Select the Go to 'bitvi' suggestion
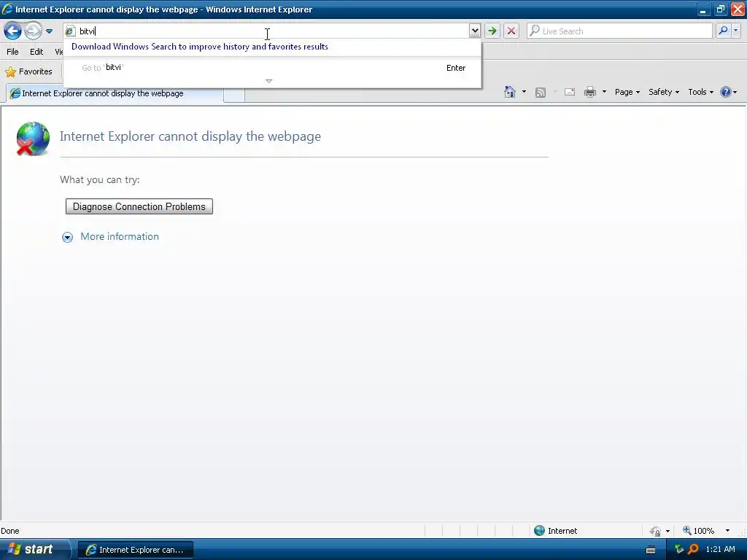747x560 pixels. 272,68
